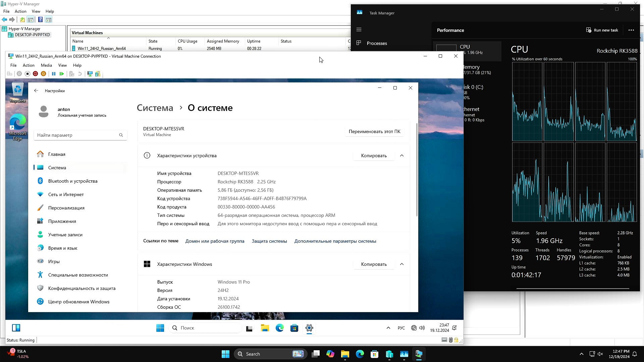Viewport: 644px width, 362px height.
Task: Pause the virtual machine from the toolbar
Action: tap(54, 74)
